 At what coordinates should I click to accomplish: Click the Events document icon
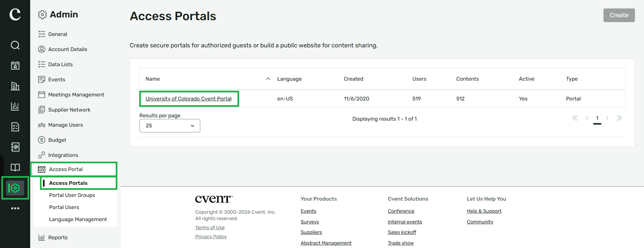42,79
